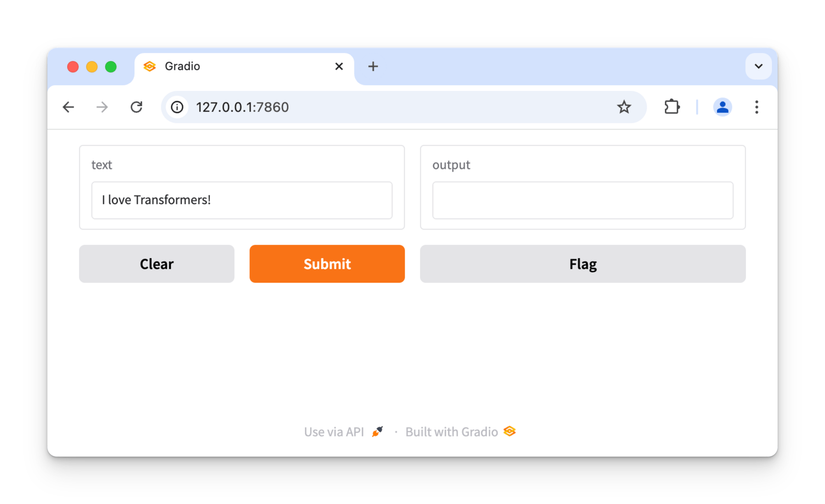Open Chrome three-dot menu
This screenshot has height=504, width=825.
pos(757,107)
